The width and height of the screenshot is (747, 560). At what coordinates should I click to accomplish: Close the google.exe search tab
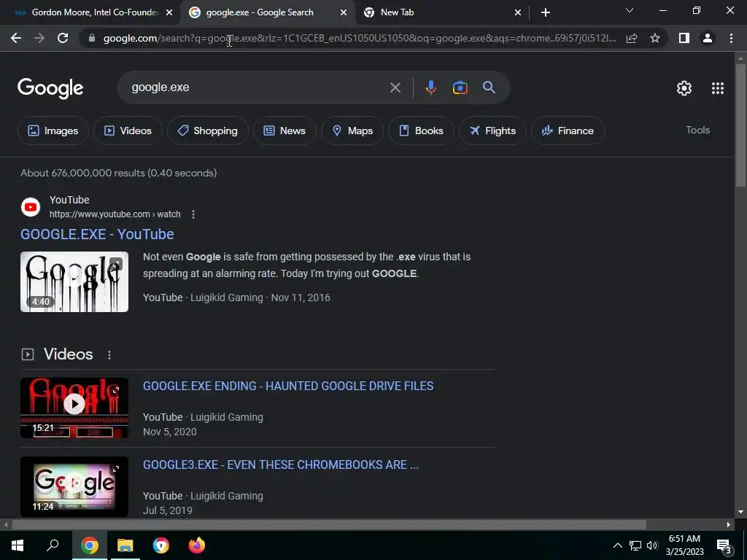pyautogui.click(x=344, y=12)
